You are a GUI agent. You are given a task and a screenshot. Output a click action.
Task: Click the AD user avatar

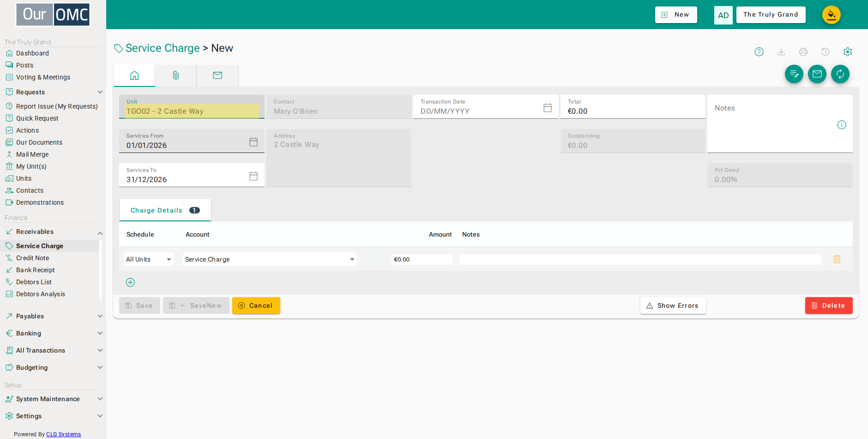pyautogui.click(x=723, y=15)
